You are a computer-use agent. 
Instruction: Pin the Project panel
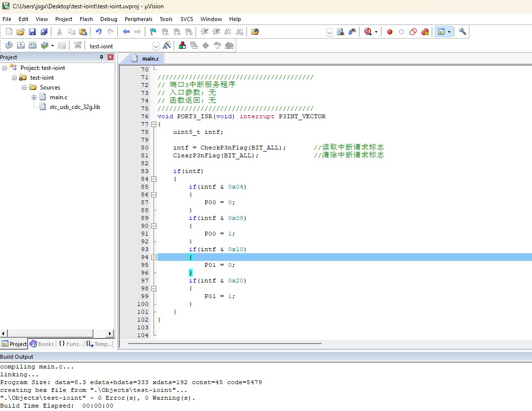pyautogui.click(x=101, y=57)
